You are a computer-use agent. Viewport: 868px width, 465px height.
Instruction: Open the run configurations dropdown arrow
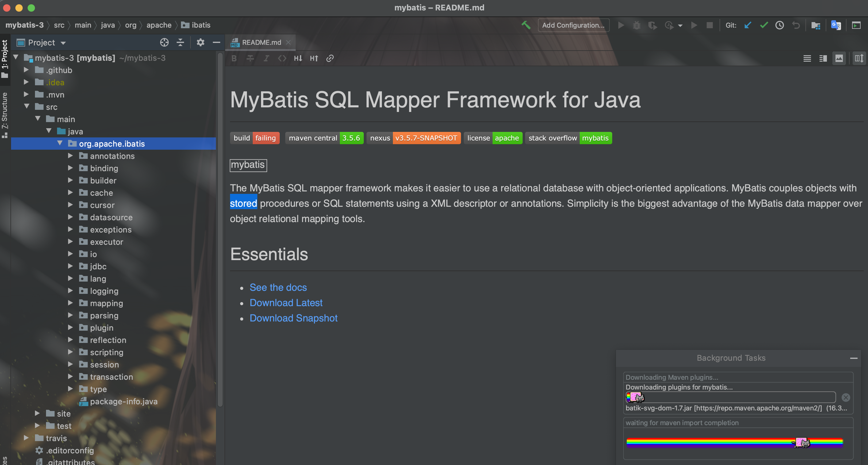coord(680,25)
